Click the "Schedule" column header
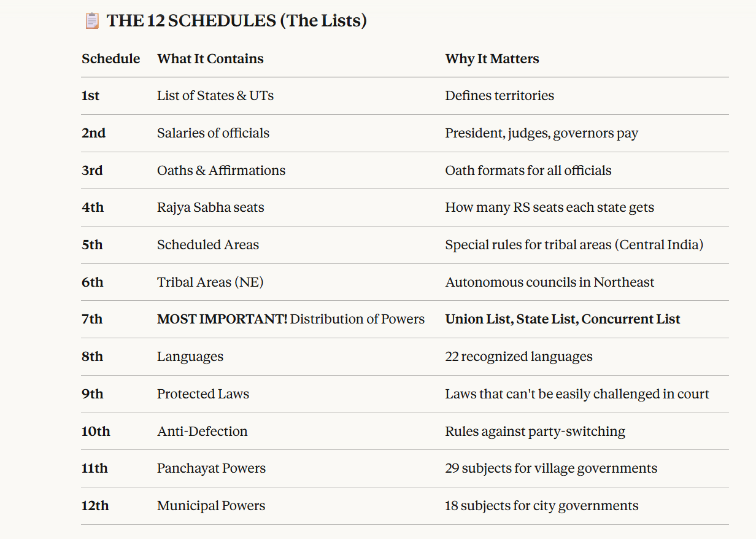This screenshot has height=539, width=756. pos(110,59)
